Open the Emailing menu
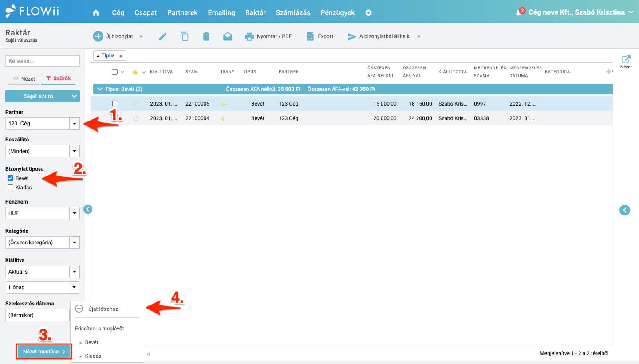The width and height of the screenshot is (639, 364). tap(221, 12)
